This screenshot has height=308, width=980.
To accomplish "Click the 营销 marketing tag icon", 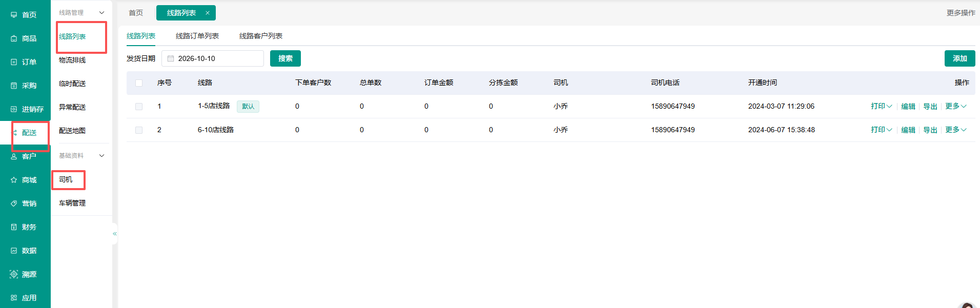I will click(x=14, y=203).
